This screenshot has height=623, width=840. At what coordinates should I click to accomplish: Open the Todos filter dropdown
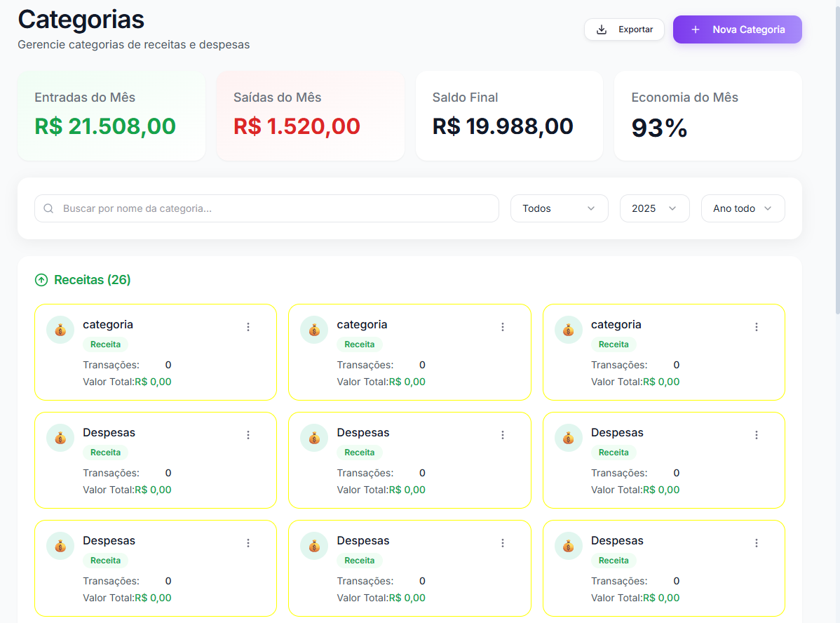point(559,208)
